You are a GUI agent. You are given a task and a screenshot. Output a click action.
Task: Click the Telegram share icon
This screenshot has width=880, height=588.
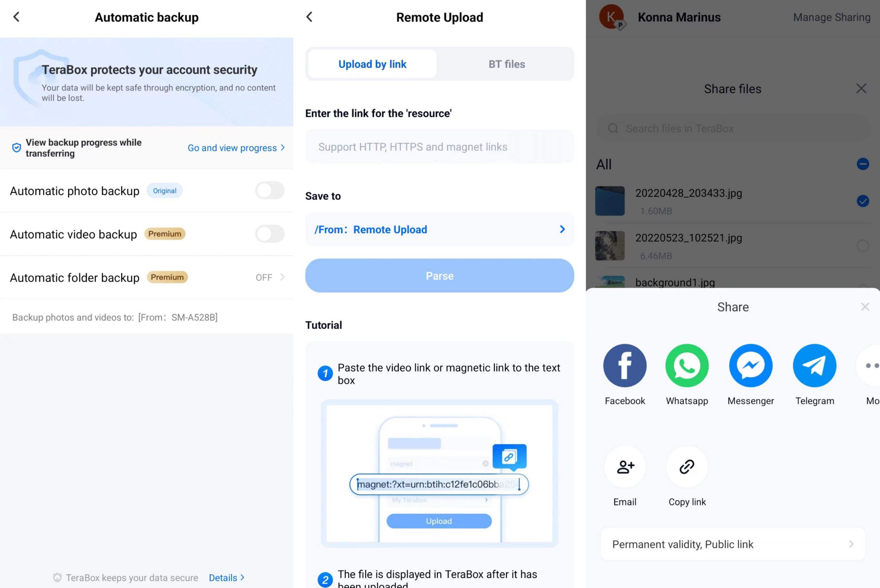[815, 365]
